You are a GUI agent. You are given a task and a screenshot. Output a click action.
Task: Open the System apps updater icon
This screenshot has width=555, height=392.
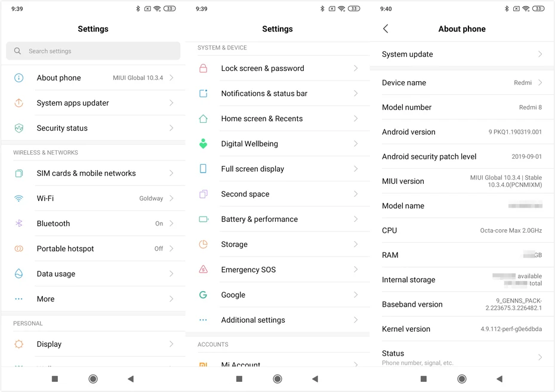(x=18, y=103)
